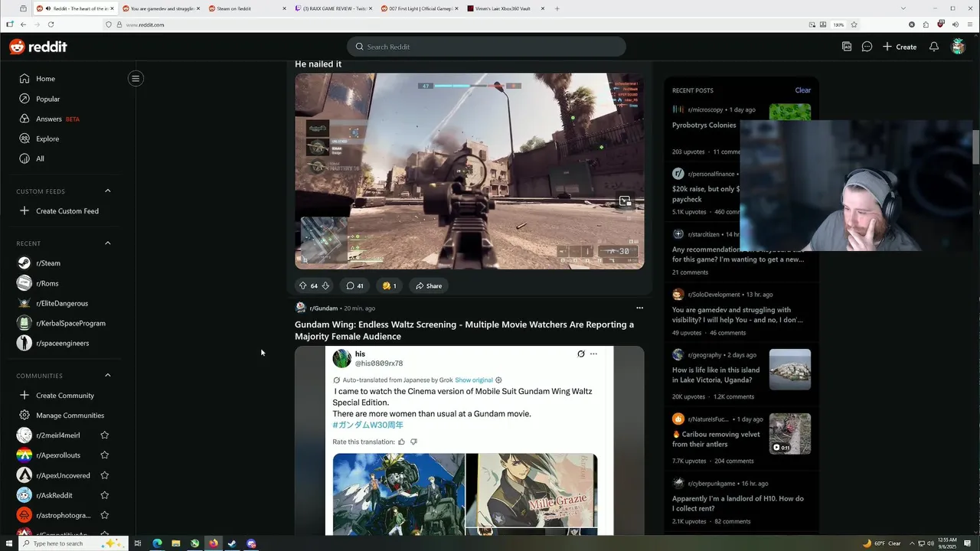
Task: Collapse the Communities section
Action: click(108, 375)
